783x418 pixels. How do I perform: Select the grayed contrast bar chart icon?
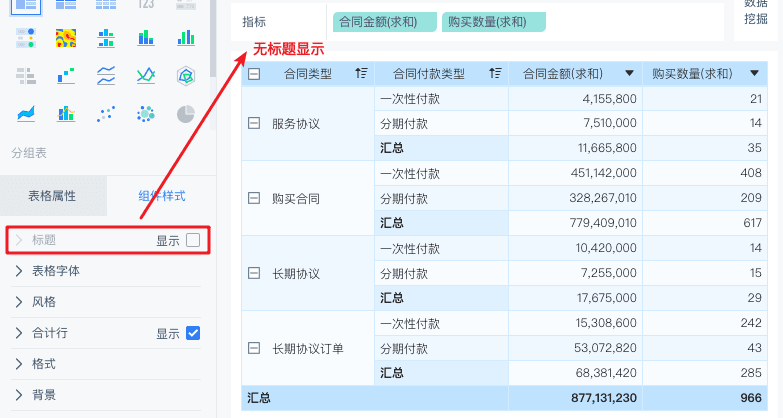(26, 76)
